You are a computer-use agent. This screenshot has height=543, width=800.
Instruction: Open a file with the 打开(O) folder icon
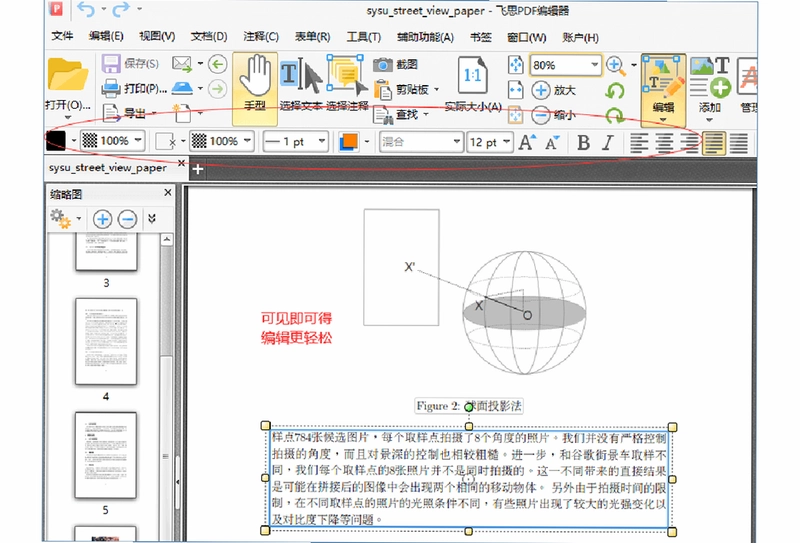pos(67,76)
